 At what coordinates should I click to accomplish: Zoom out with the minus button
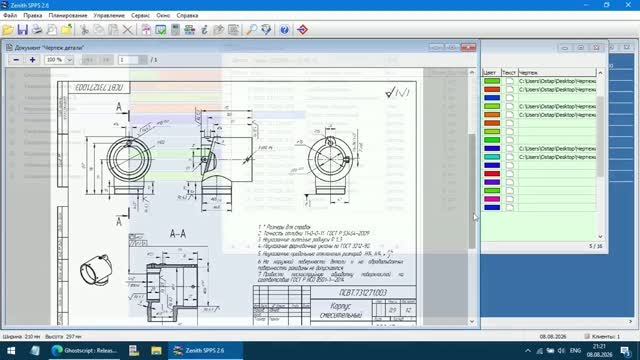pyautogui.click(x=16, y=60)
